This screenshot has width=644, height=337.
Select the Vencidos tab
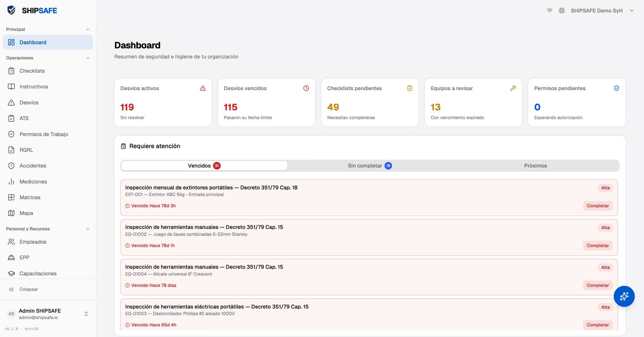(204, 166)
